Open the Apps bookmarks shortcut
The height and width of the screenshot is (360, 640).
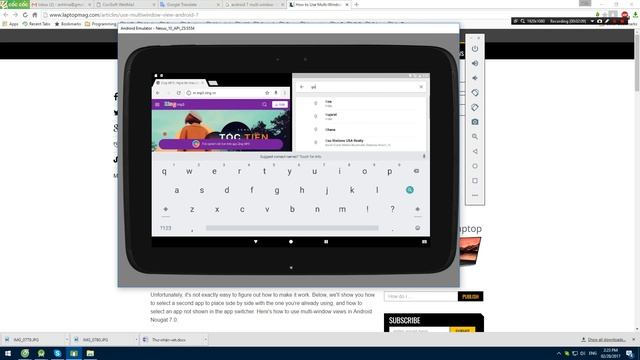(10, 24)
